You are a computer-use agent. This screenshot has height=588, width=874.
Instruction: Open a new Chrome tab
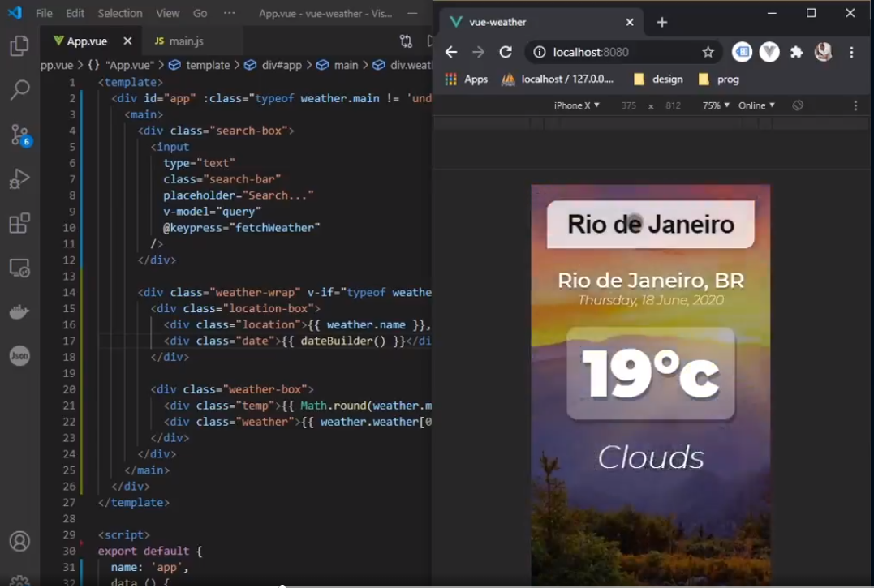[661, 22]
